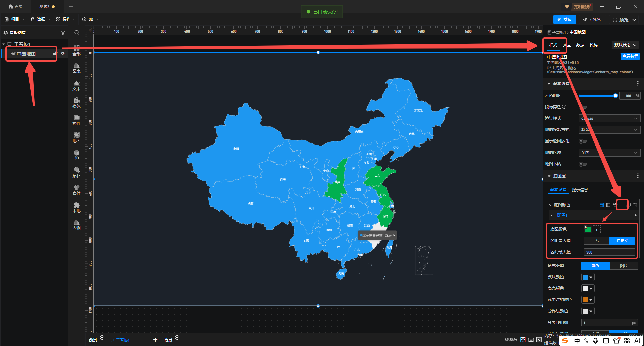Switch to the 提示信息 tab
This screenshot has width=644, height=346.
coord(580,190)
